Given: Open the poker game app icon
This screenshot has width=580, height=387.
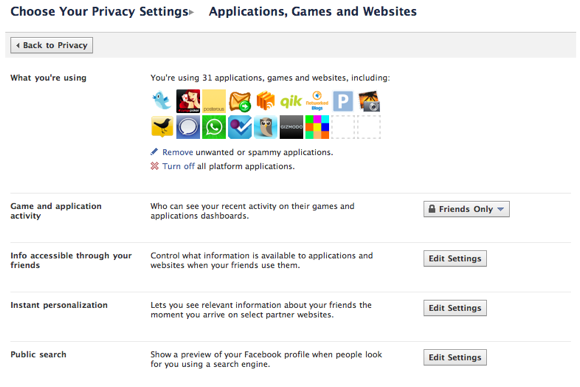Looking at the screenshot, I should pyautogui.click(x=188, y=101).
